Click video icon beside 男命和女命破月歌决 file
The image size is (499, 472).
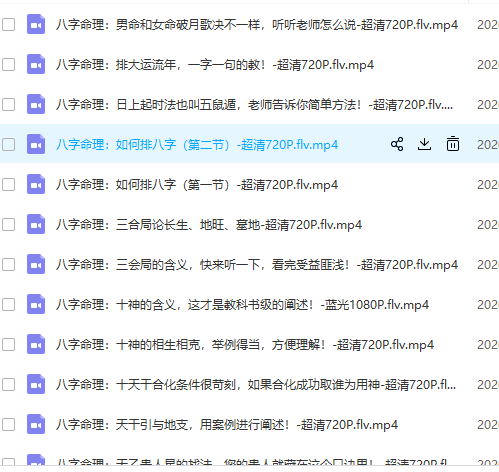[36, 24]
